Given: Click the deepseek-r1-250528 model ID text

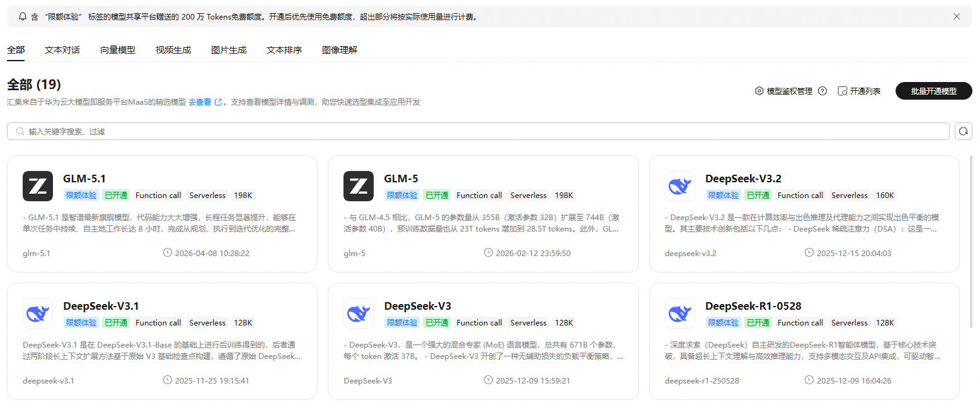Looking at the screenshot, I should point(702,381).
